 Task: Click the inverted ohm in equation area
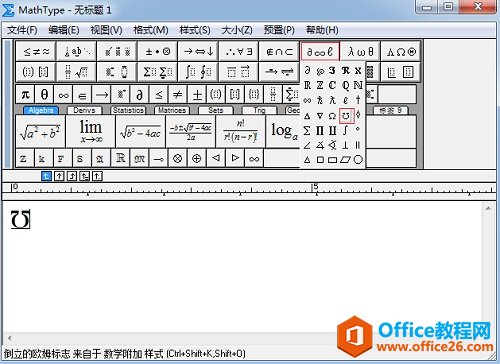pyautogui.click(x=20, y=219)
